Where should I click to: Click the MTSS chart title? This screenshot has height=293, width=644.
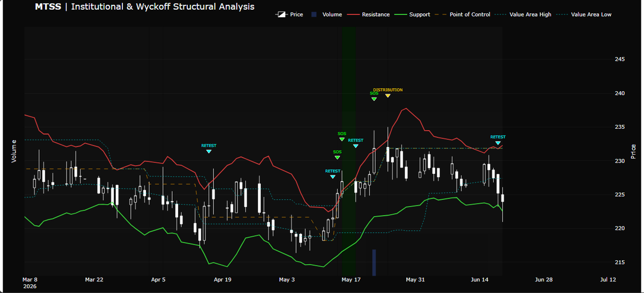click(x=145, y=7)
